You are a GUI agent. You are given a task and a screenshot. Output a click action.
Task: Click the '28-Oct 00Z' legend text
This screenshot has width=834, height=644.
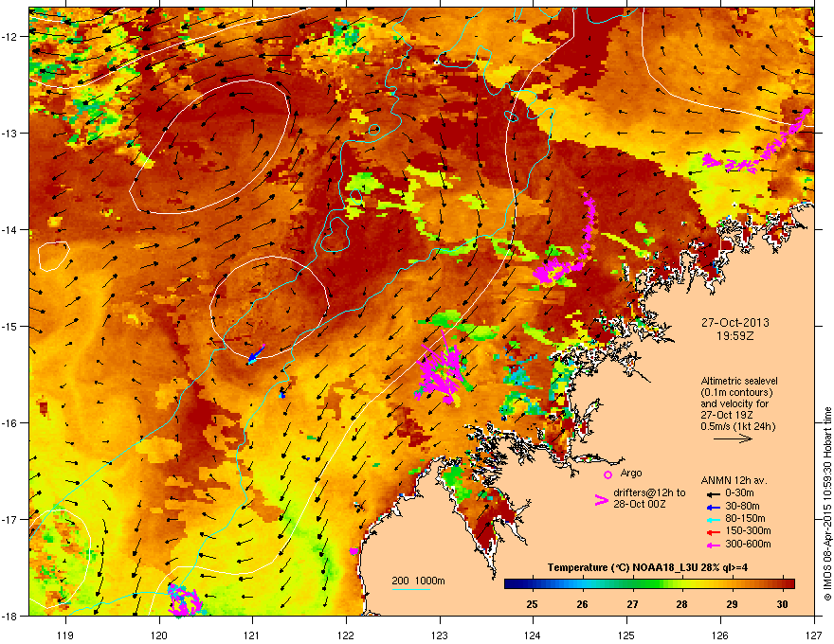(640, 504)
